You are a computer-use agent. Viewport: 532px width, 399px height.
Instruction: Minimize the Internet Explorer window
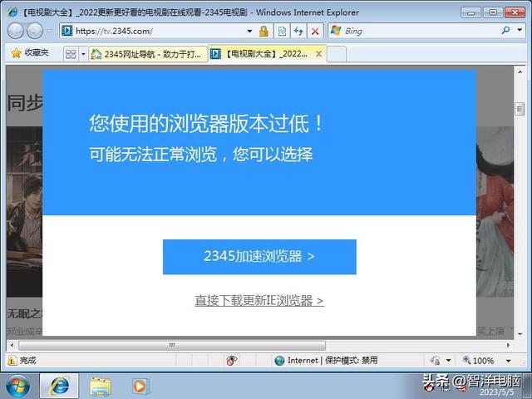pos(471,12)
